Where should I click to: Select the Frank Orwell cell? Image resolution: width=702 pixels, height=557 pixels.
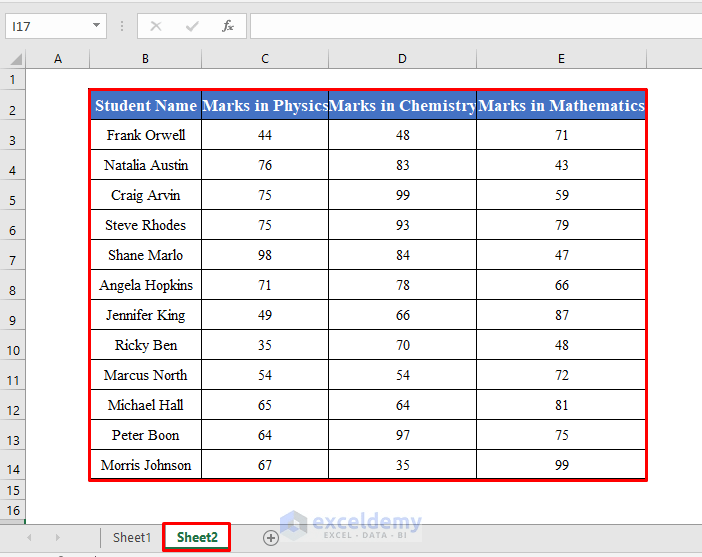coord(146,135)
